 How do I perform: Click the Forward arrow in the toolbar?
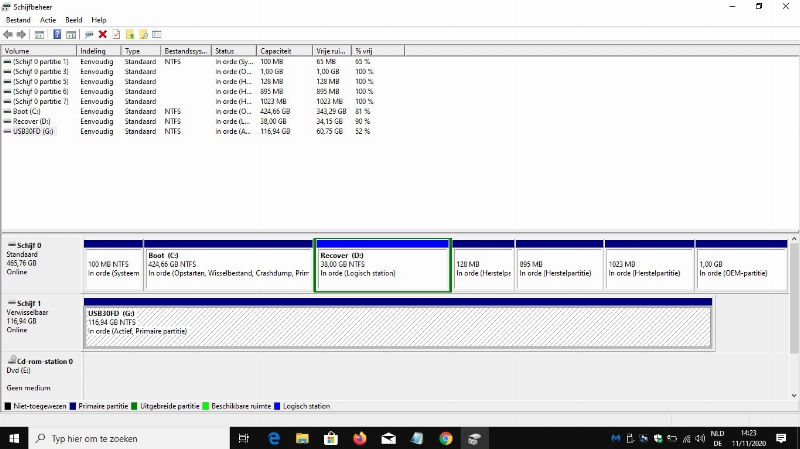pos(22,34)
